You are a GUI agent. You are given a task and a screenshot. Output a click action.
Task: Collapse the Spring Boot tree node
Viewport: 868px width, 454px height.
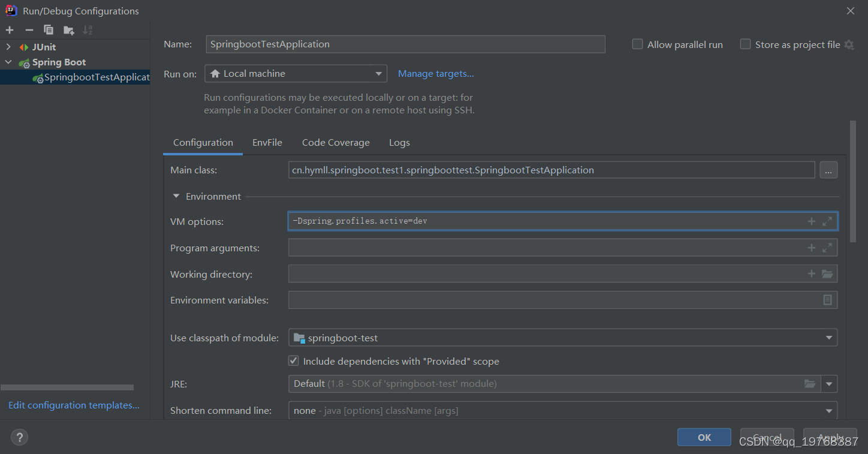tap(8, 62)
